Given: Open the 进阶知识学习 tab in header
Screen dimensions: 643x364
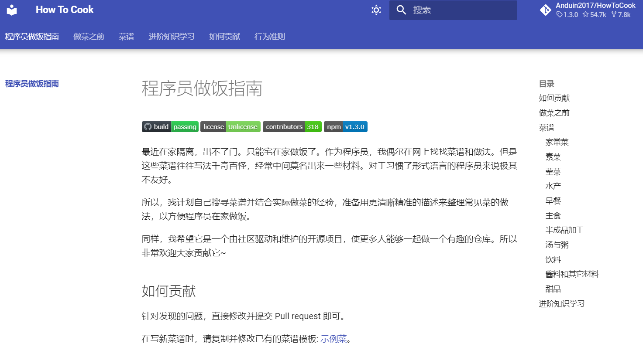Looking at the screenshot, I should tap(171, 37).
